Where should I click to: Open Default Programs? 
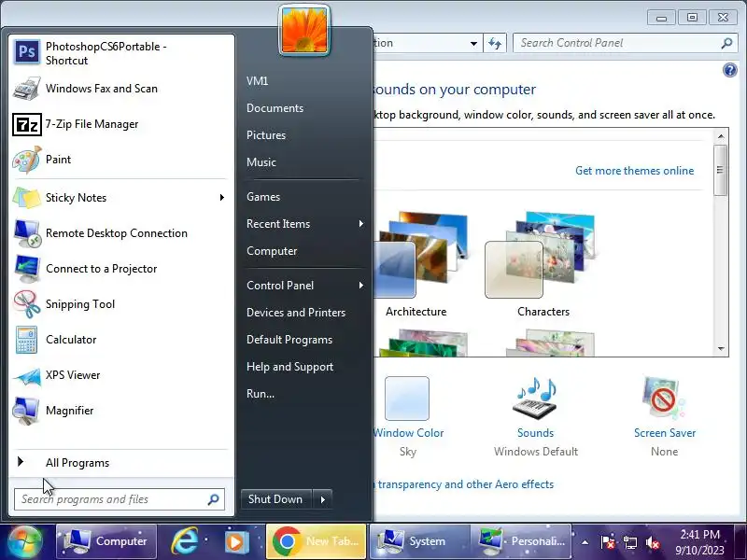click(289, 340)
